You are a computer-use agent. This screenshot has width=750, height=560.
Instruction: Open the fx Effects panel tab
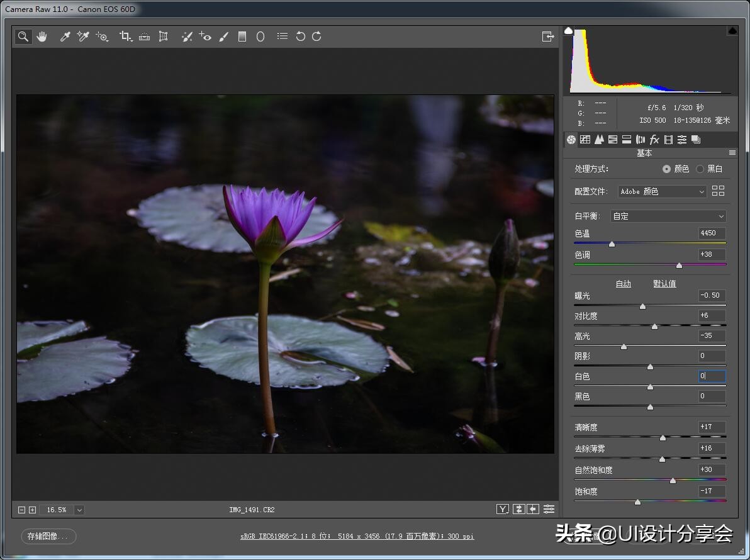coord(654,140)
